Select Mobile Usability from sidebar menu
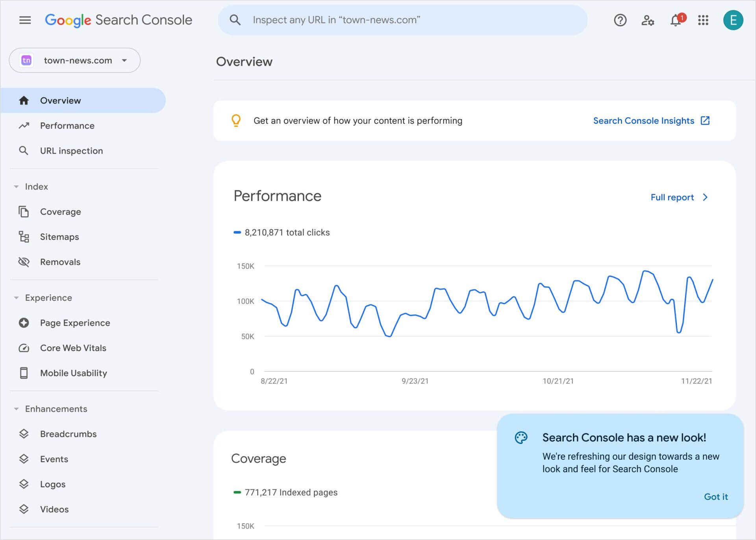Screen dimensions: 756x540 tap(74, 373)
